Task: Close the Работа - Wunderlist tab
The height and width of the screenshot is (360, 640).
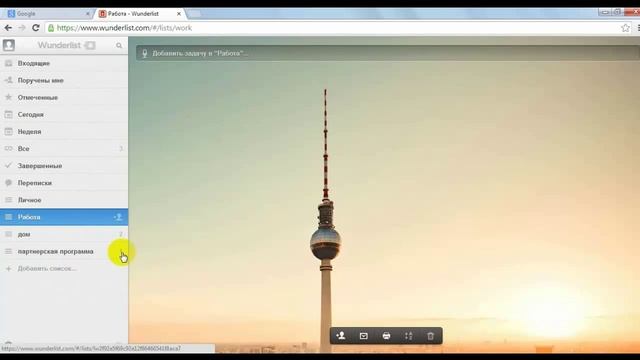Action: click(x=178, y=14)
